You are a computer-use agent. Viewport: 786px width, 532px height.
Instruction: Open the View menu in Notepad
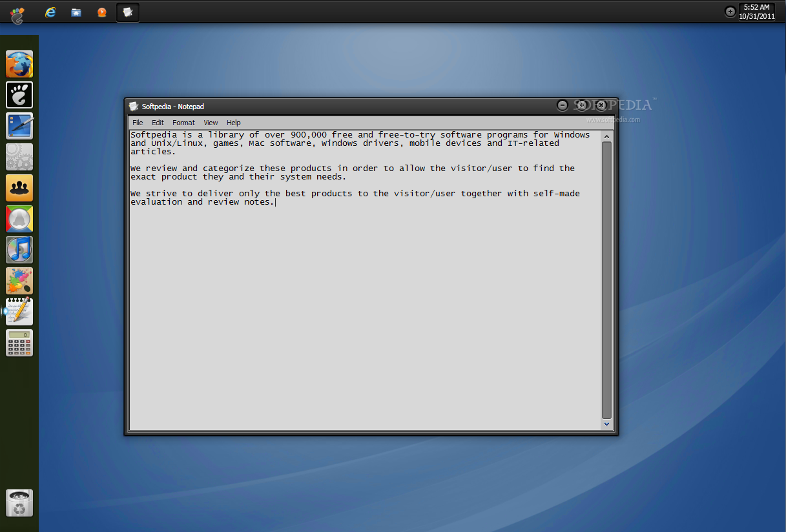click(211, 123)
